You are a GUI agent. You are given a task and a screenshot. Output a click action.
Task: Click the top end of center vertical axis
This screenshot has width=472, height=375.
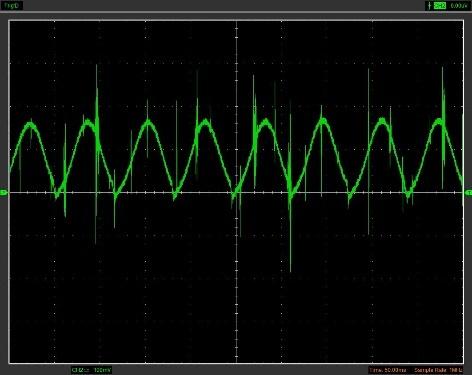point(237,21)
